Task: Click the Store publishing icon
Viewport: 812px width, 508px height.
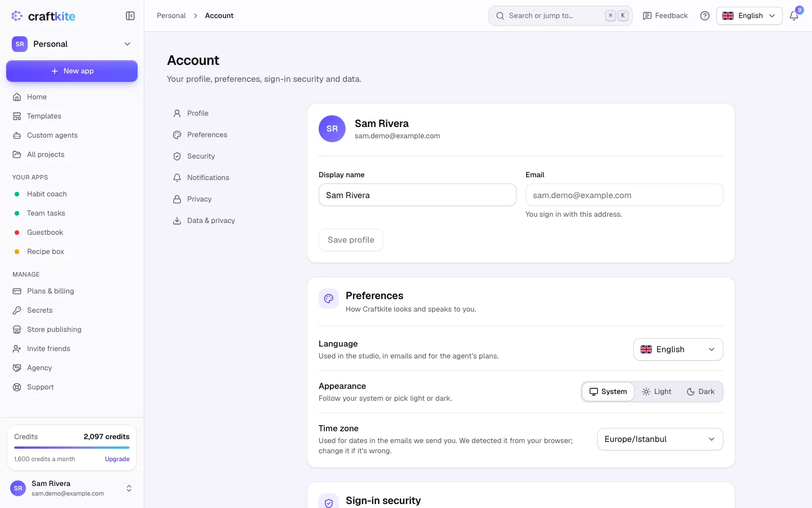Action: [17, 330]
